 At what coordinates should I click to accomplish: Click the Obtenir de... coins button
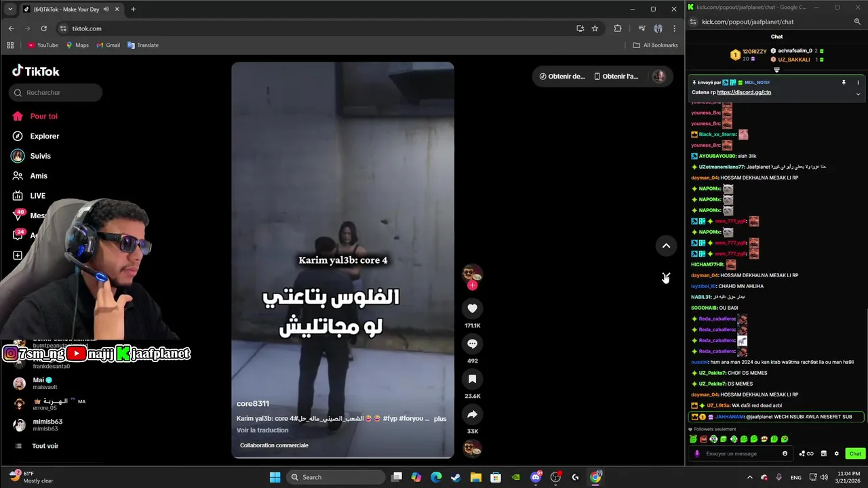click(x=561, y=76)
